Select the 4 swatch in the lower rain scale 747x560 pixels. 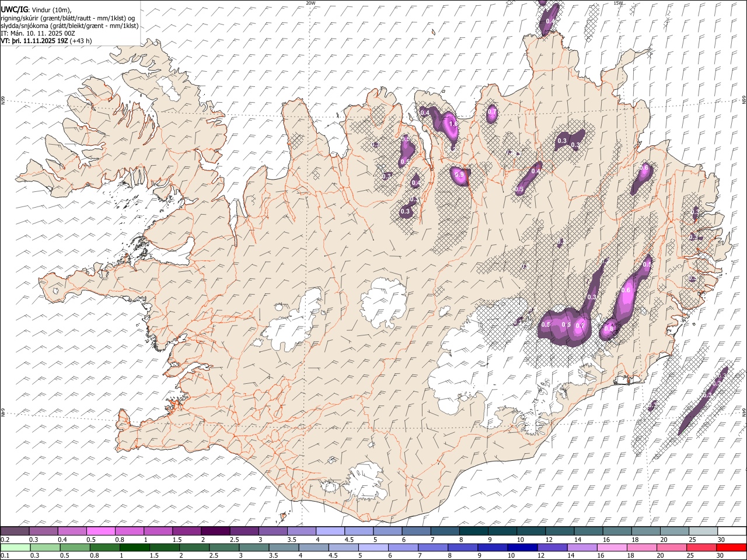point(313,547)
